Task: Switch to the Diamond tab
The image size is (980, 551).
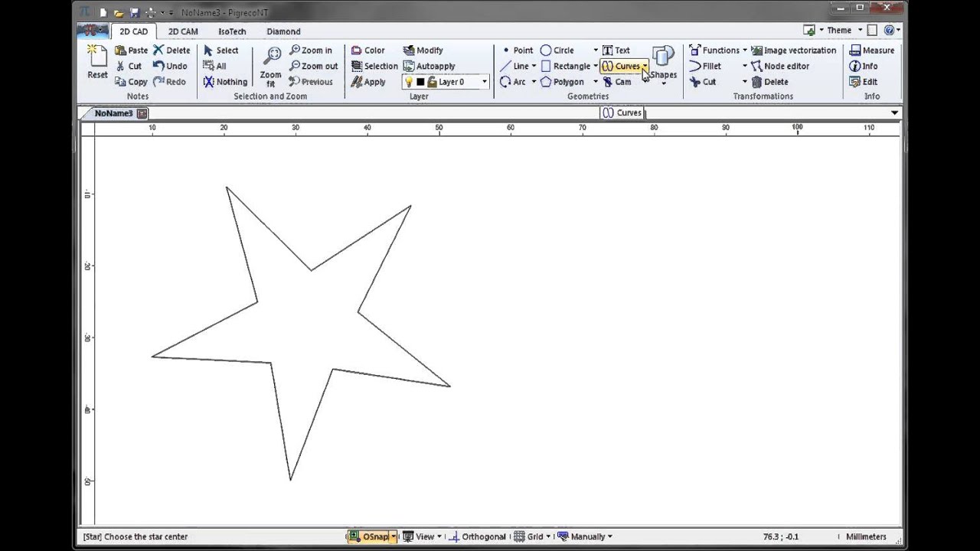Action: 283,31
